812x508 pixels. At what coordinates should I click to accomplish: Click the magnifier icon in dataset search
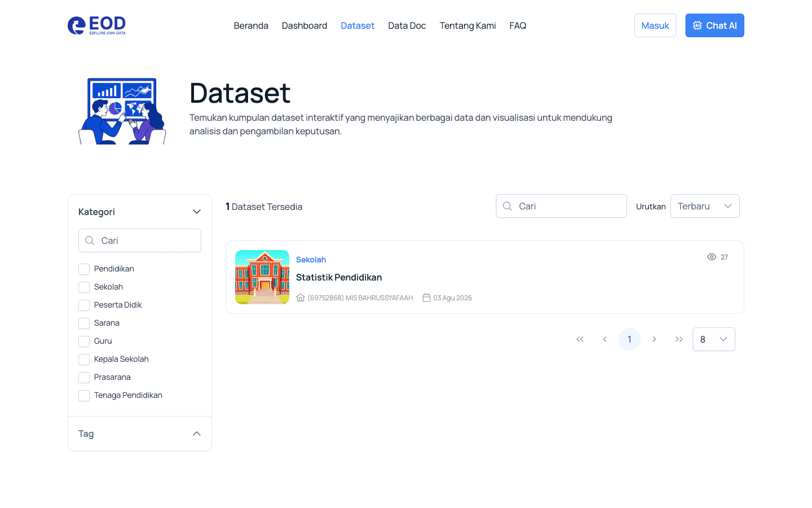click(x=507, y=206)
